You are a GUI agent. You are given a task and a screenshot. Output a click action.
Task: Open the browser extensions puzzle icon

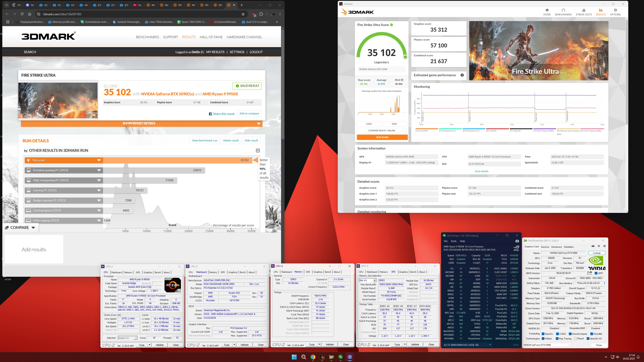coord(261,14)
